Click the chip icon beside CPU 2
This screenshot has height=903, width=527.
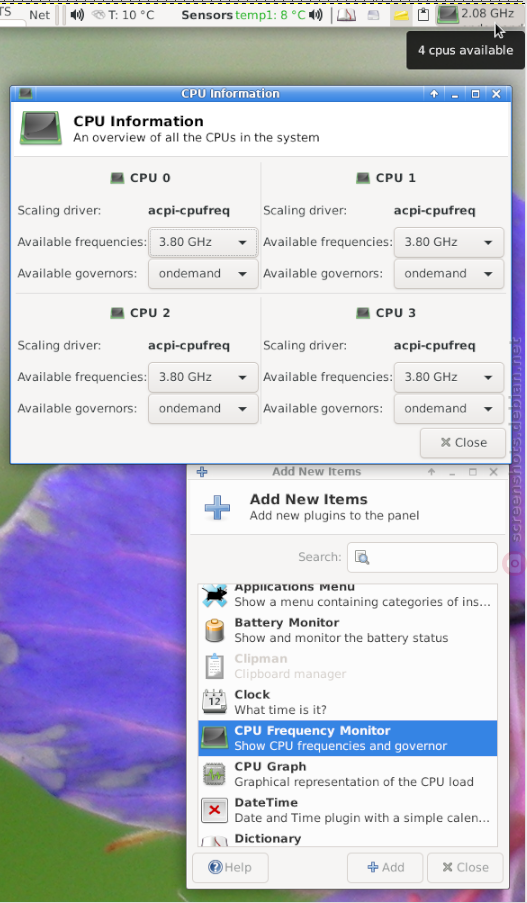tap(117, 313)
